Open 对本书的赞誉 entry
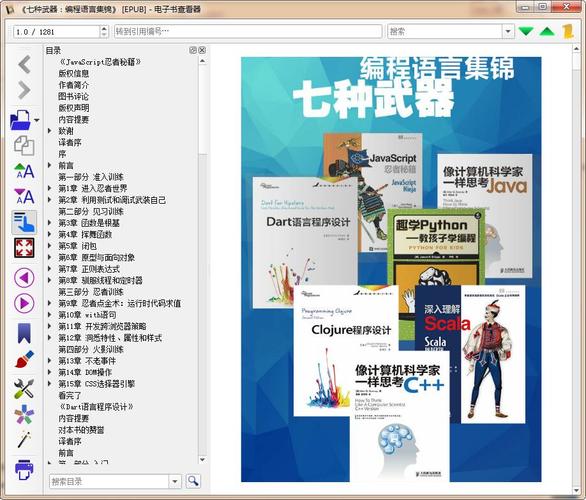The height and width of the screenshot is (500, 586). (81, 430)
